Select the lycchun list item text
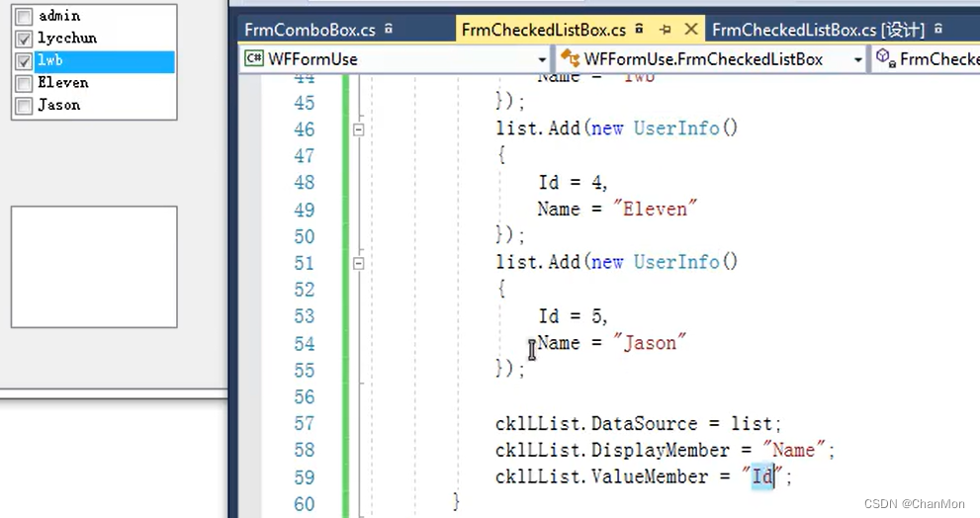 67,39
